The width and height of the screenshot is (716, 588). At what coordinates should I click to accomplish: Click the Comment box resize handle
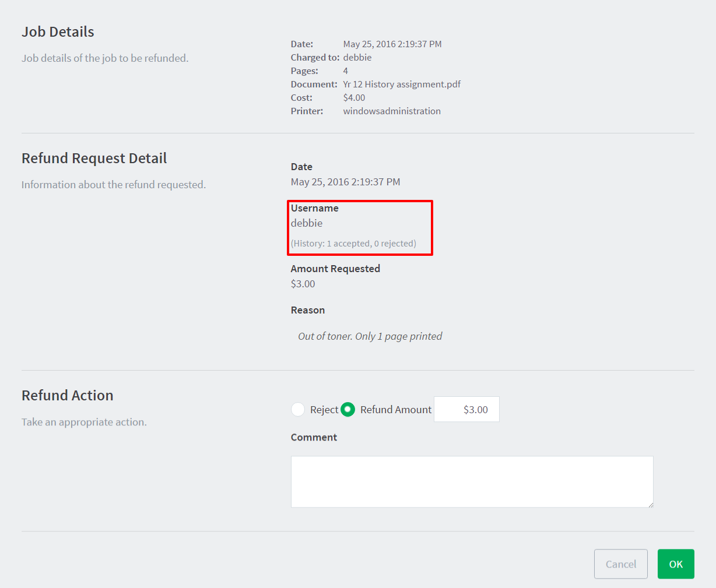point(650,505)
